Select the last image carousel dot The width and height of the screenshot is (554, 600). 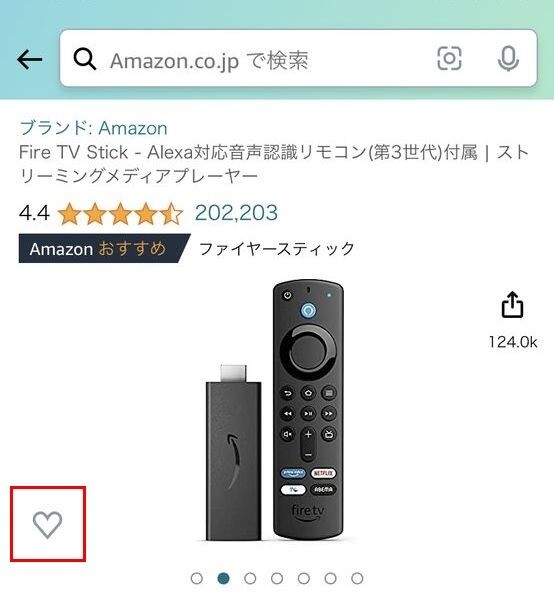coord(357,578)
